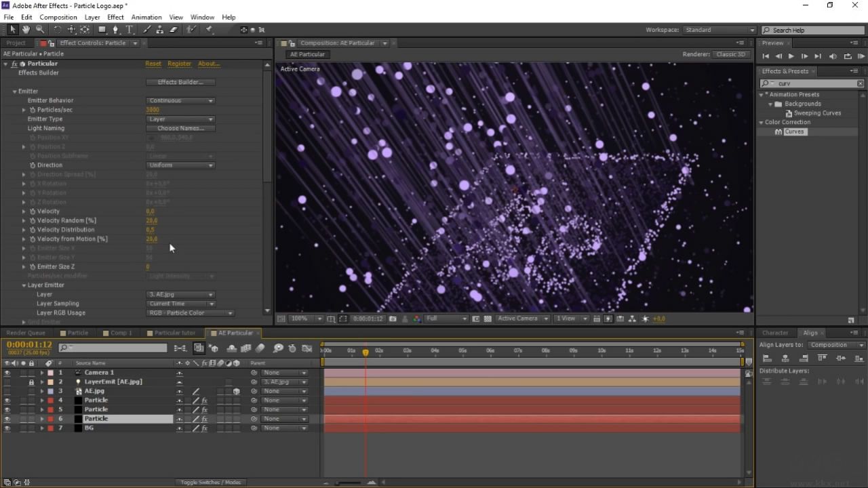Select the Clone Stamp tool
Viewport: 868px width, 488px height.
click(x=161, y=30)
